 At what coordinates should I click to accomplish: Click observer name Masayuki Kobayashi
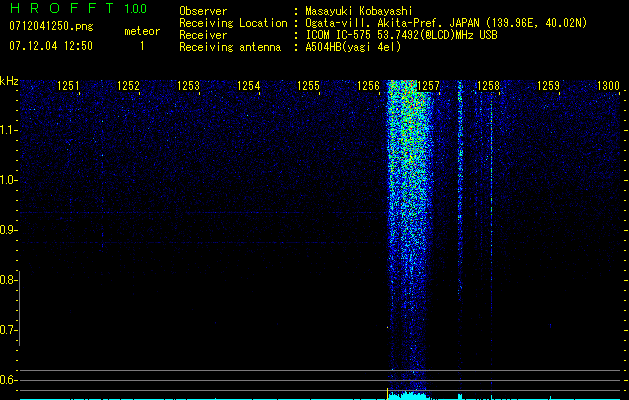359,11
